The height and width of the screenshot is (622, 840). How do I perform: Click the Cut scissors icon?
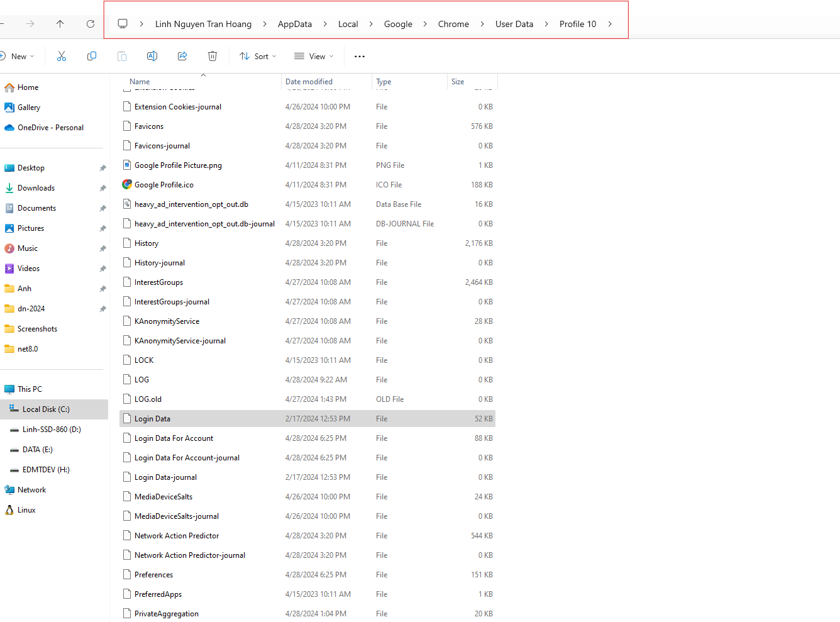62,57
